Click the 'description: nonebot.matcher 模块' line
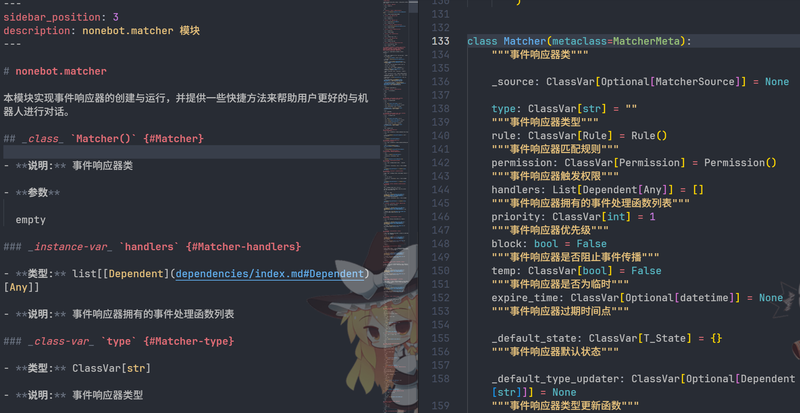800x413 pixels. pyautogui.click(x=101, y=31)
